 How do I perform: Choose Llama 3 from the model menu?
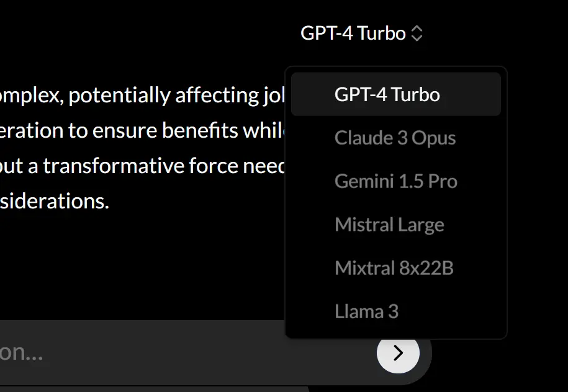(366, 311)
